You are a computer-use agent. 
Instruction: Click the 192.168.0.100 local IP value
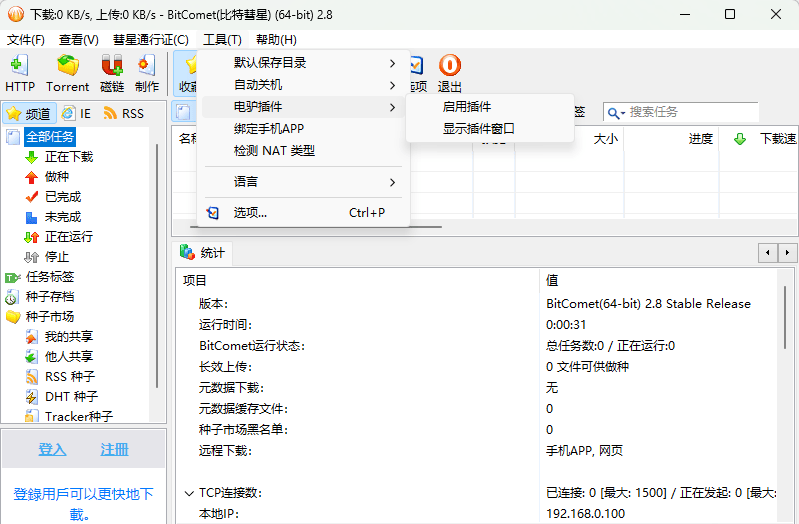click(x=585, y=514)
